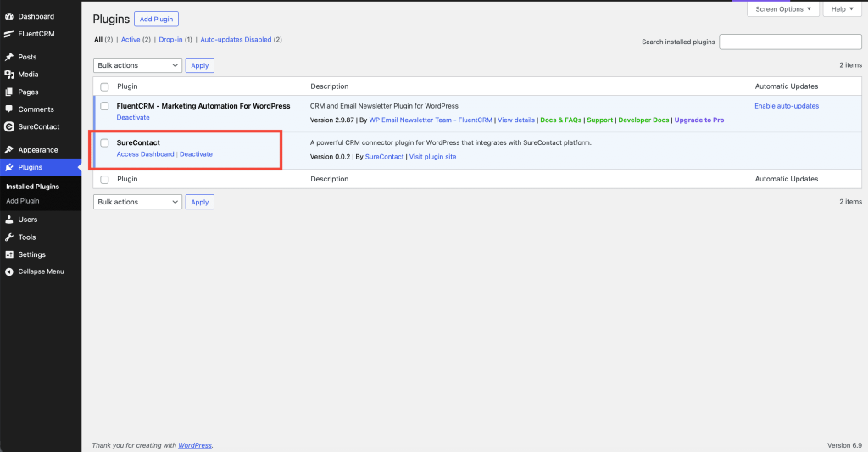The image size is (868, 452).
Task: Click the Version 6.9 footer text
Action: (845, 445)
